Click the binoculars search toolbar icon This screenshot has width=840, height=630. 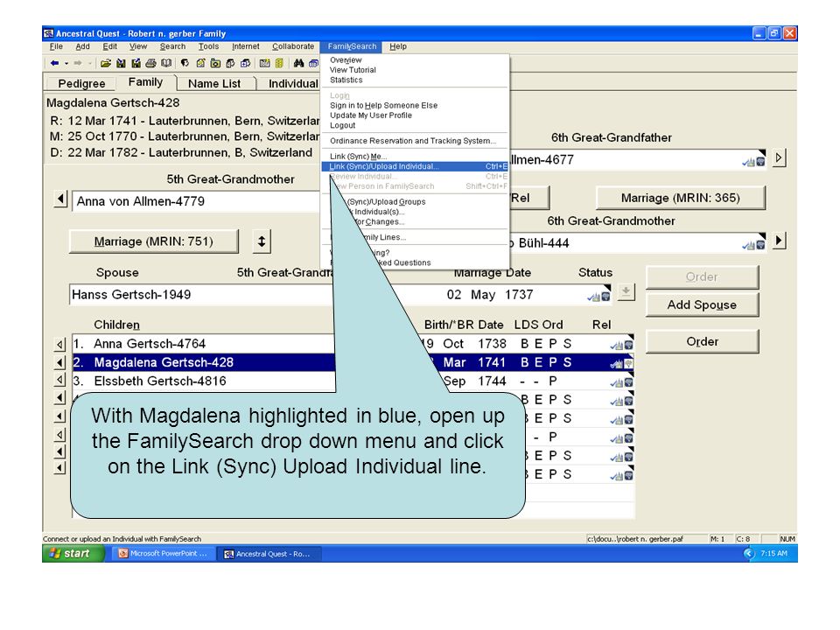pyautogui.click(x=298, y=63)
